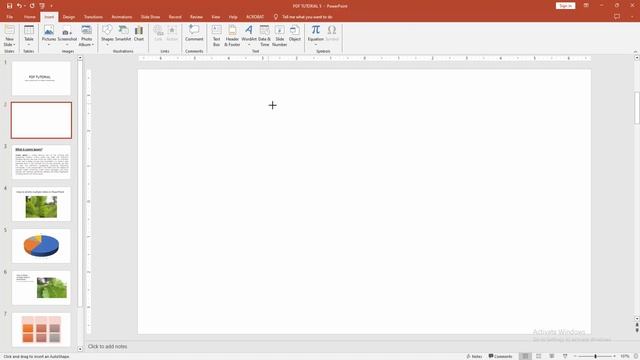
Task: Start Slide Show from status bar
Action: (x=565, y=356)
